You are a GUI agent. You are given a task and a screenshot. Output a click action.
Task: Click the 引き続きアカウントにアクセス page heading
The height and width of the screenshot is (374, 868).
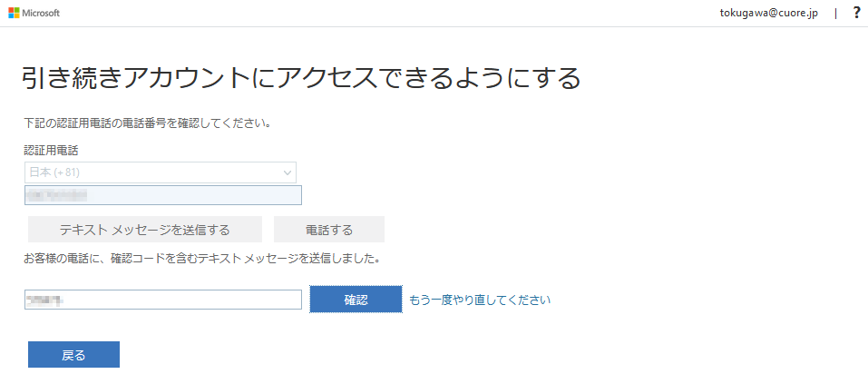(301, 78)
